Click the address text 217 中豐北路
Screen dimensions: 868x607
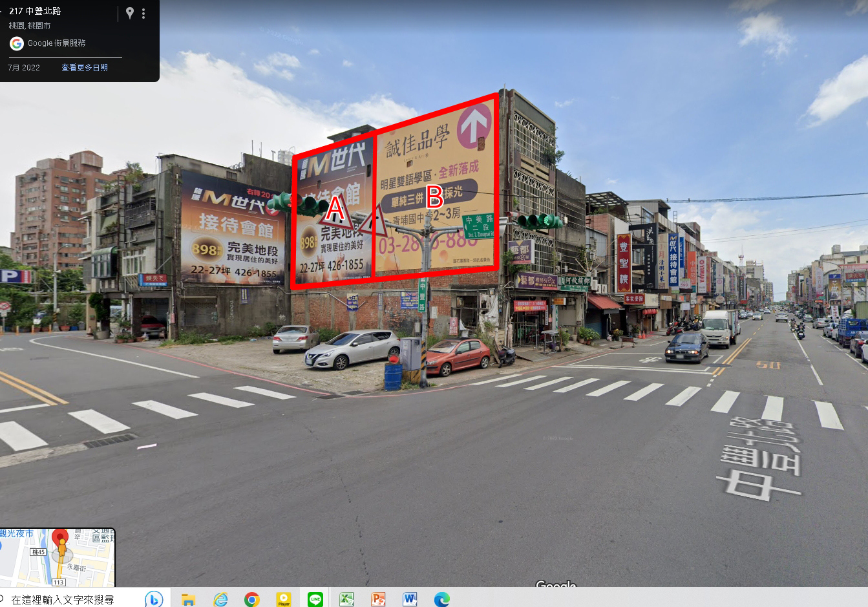pos(35,11)
